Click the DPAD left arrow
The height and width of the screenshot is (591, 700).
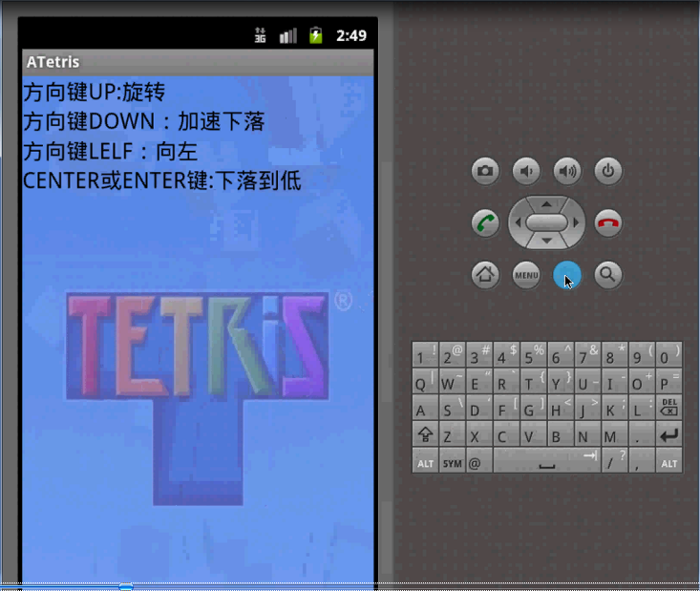(518, 222)
